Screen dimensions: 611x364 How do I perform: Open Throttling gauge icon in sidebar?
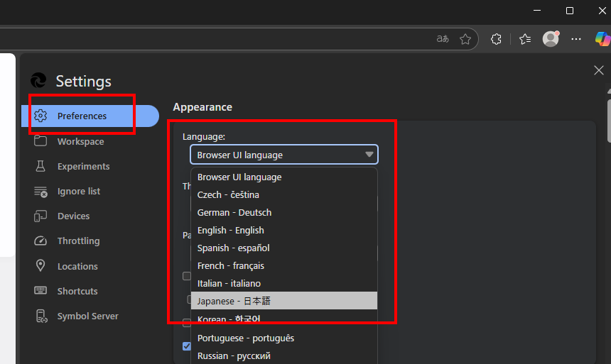pos(41,241)
